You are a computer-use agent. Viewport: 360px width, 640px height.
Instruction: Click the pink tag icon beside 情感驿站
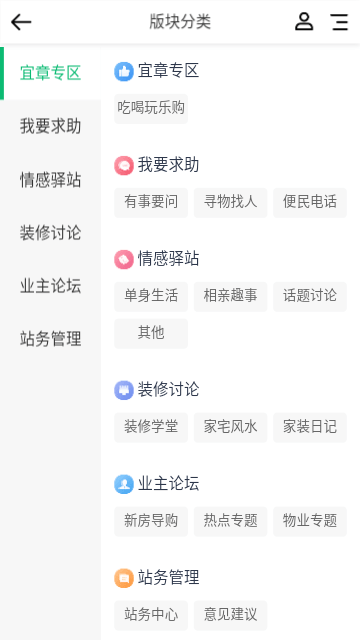coord(124,259)
